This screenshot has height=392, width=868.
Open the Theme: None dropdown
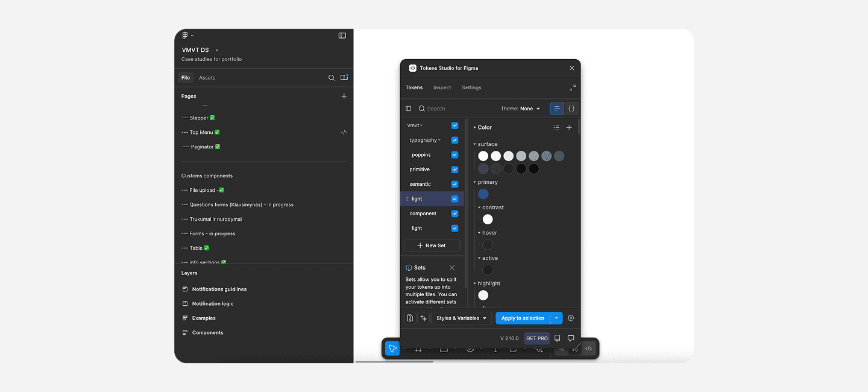tap(520, 109)
